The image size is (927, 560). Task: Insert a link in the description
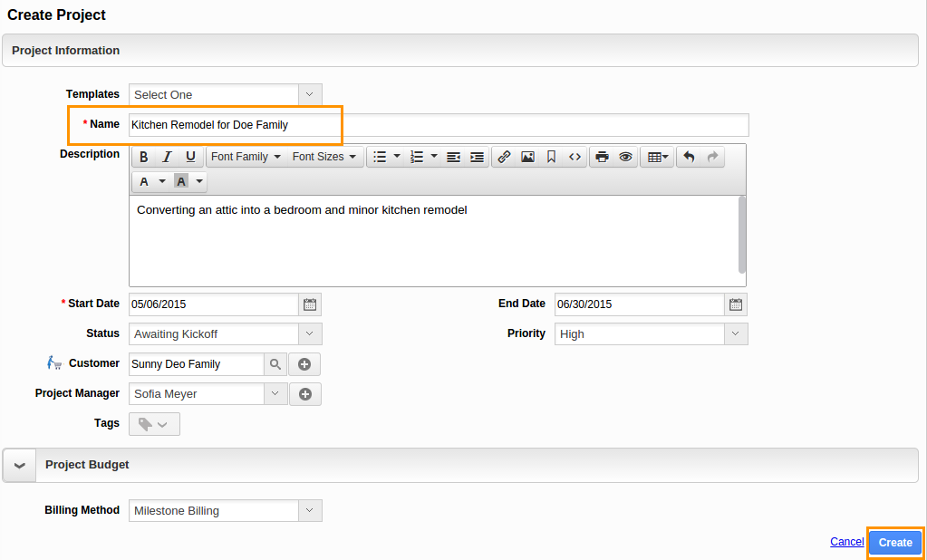coord(504,157)
